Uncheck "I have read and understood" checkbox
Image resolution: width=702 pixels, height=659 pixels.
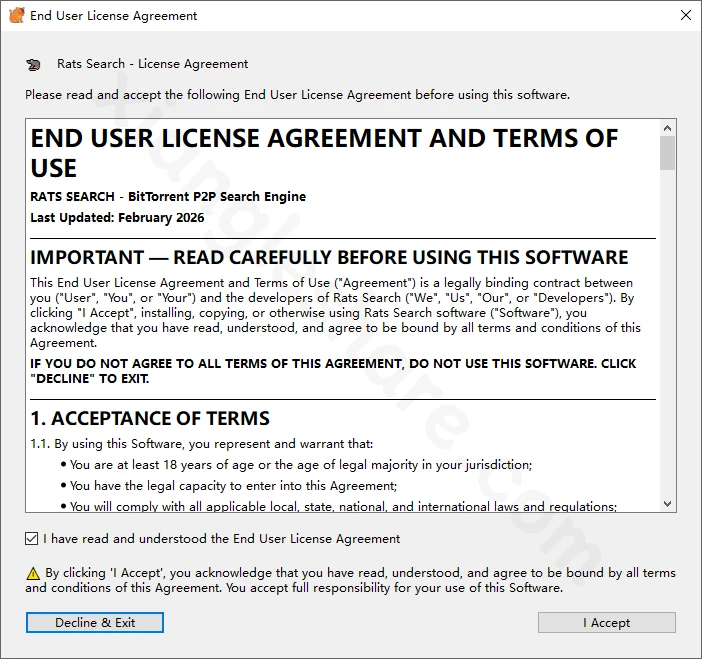tap(31, 539)
